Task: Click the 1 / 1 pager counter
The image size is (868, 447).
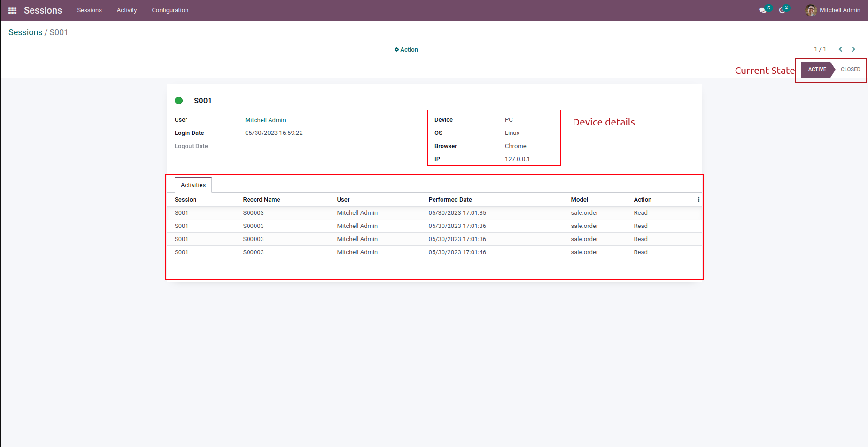Action: click(820, 49)
